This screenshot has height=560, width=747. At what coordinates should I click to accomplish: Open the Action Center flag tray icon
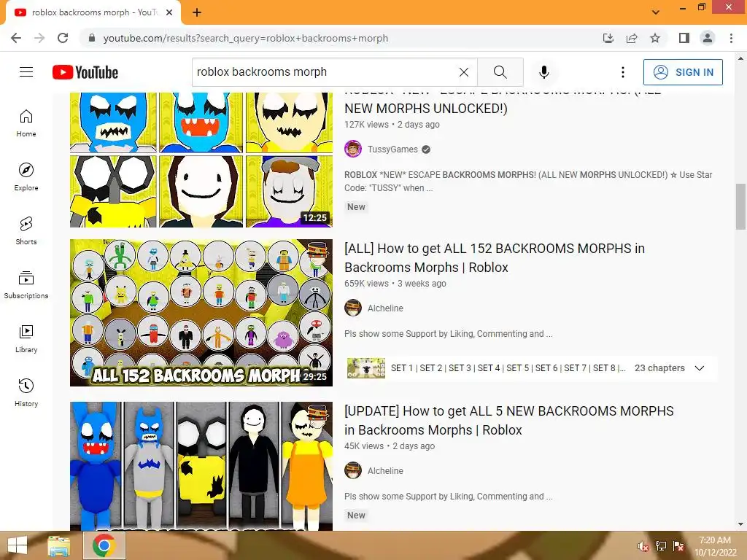pyautogui.click(x=678, y=546)
